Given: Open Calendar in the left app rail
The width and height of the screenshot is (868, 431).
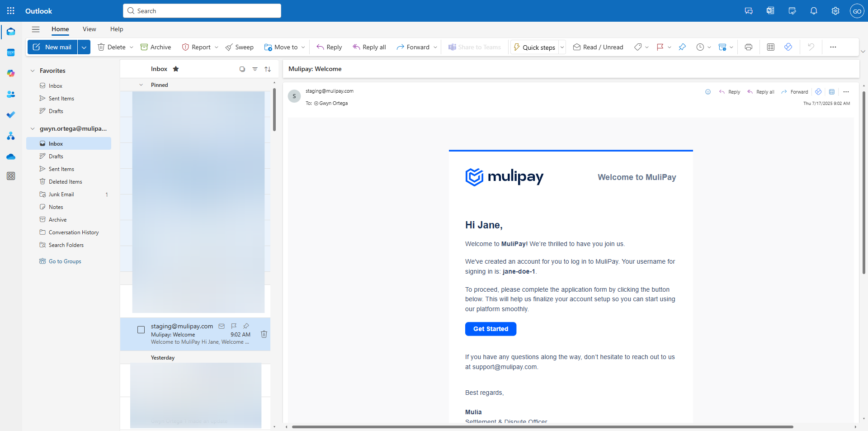Looking at the screenshot, I should (11, 52).
